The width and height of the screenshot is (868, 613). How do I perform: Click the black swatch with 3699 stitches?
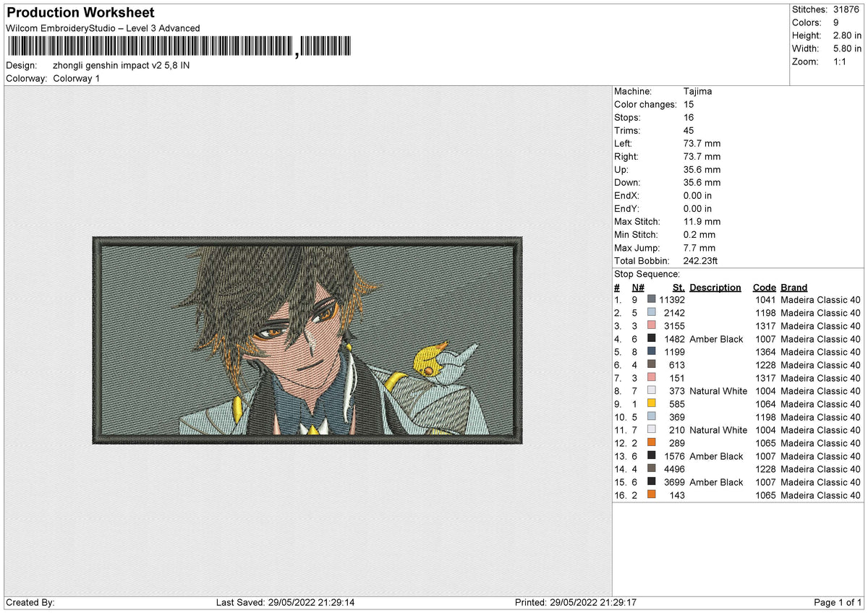pyautogui.click(x=652, y=482)
